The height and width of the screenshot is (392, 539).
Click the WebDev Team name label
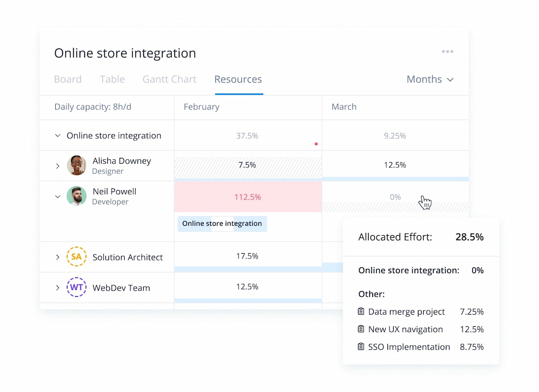coord(121,288)
